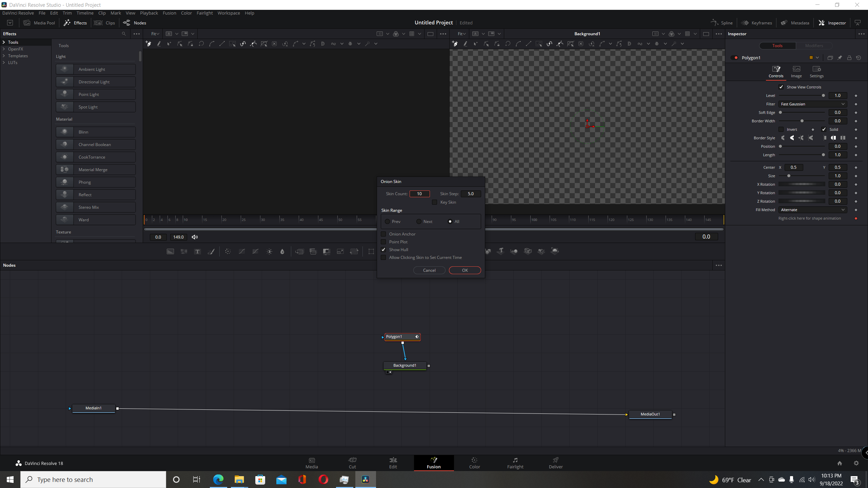Open the Fusion menu
Viewport: 868px width, 488px height.
169,13
